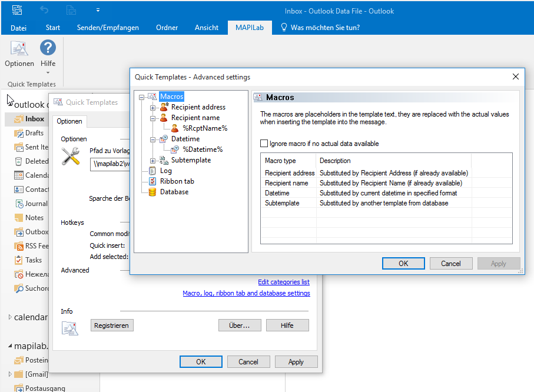
Task: Switch to the Ordner tab
Action: click(x=167, y=28)
